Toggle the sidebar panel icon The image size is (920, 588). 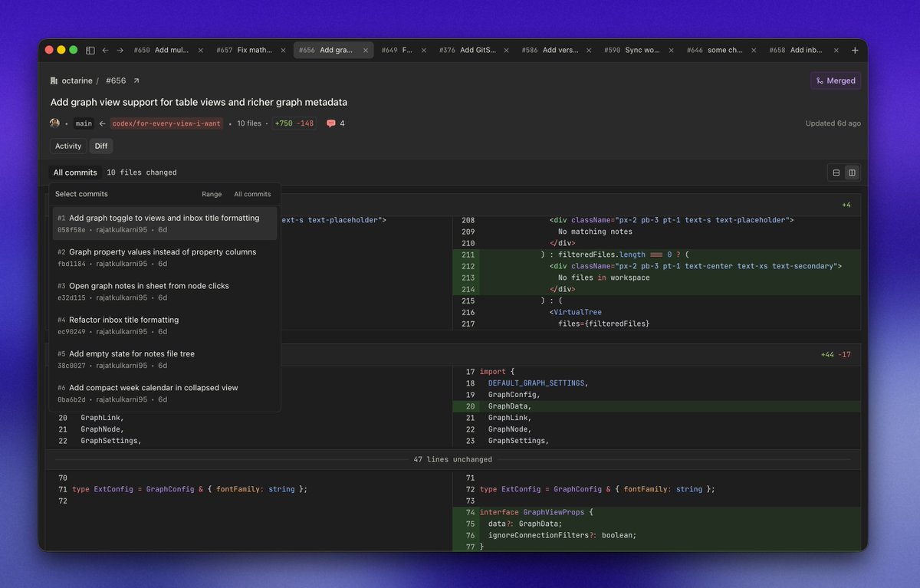pyautogui.click(x=90, y=50)
